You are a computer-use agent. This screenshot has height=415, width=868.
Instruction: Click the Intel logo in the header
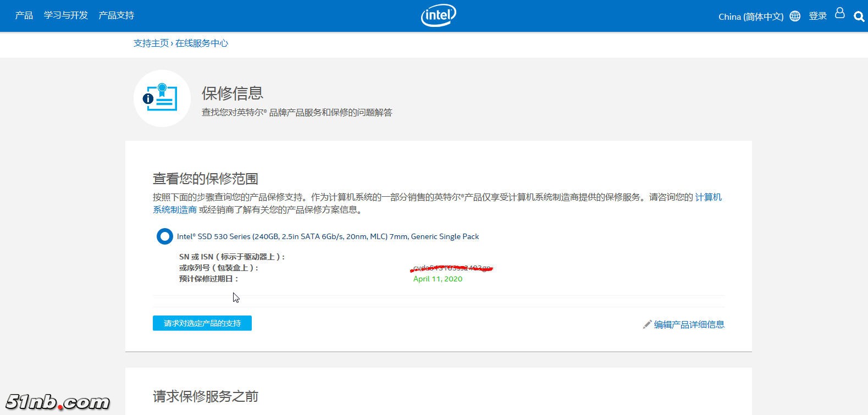(438, 15)
